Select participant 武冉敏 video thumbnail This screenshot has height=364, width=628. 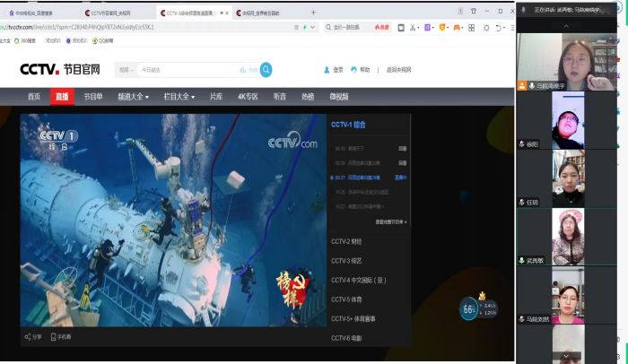coord(568,237)
